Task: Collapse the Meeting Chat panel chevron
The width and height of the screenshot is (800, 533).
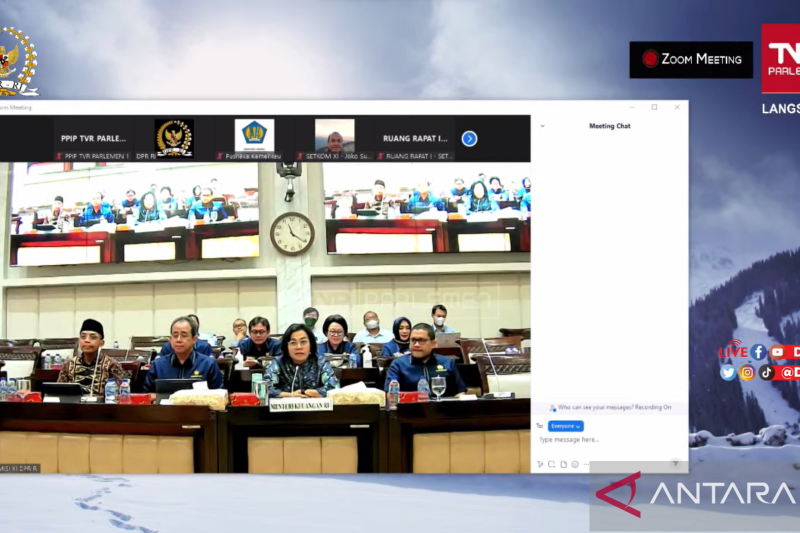Action: 542,126
